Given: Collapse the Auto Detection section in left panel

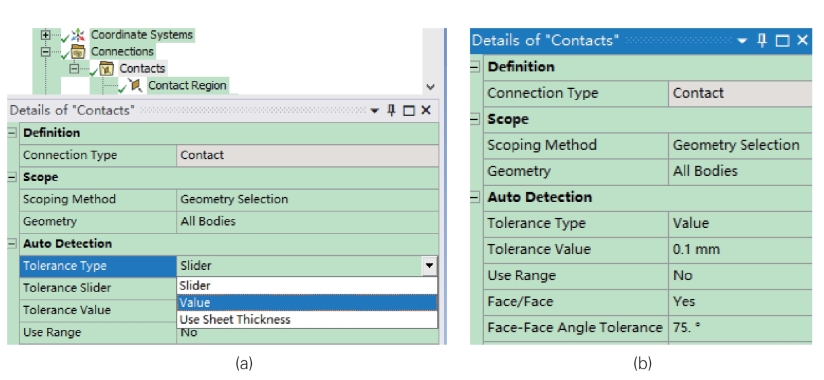Looking at the screenshot, I should [13, 243].
